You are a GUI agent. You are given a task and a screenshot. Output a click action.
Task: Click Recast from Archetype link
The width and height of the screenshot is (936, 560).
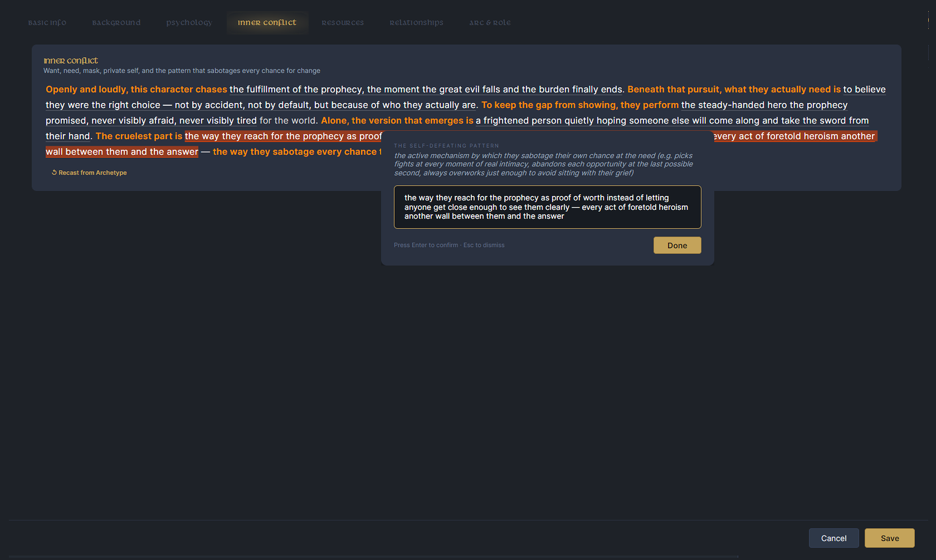tap(89, 172)
